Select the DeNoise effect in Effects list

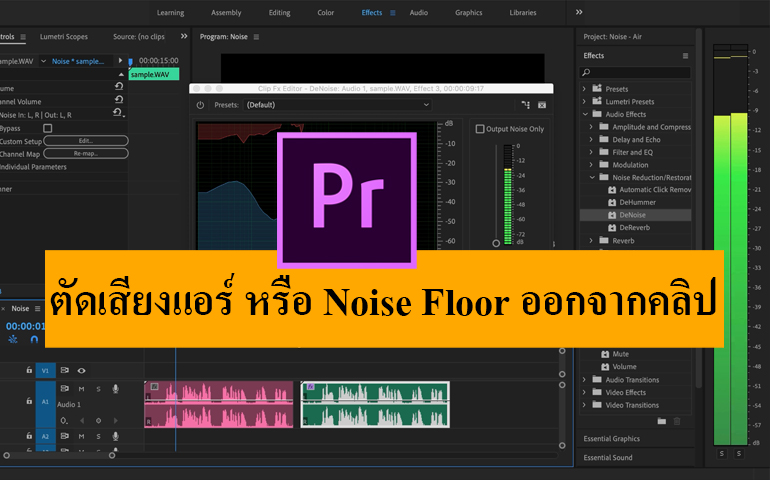coord(632,215)
